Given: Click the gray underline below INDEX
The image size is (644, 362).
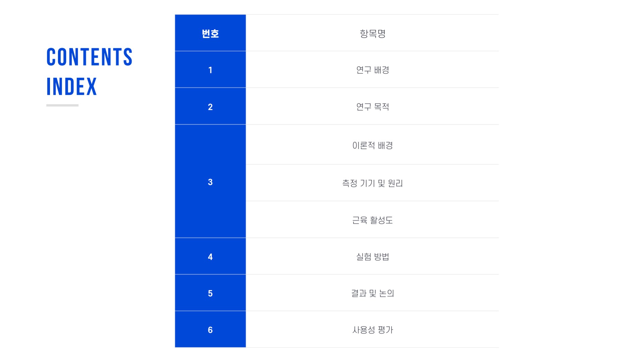Looking at the screenshot, I should click(62, 105).
